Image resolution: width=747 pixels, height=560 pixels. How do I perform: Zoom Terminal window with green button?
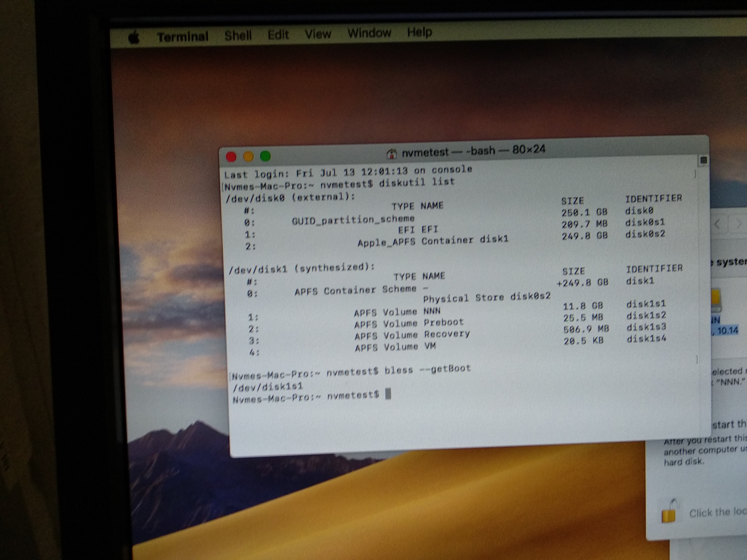tap(265, 156)
